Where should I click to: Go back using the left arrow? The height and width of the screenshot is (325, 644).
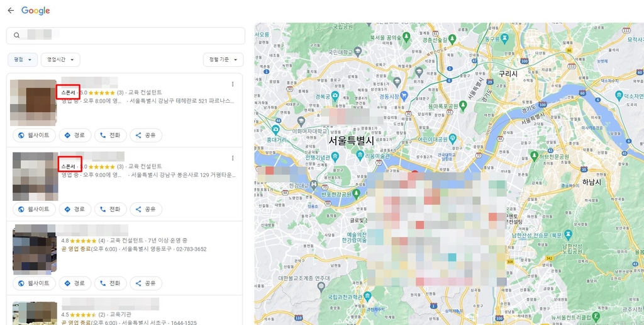tap(11, 11)
